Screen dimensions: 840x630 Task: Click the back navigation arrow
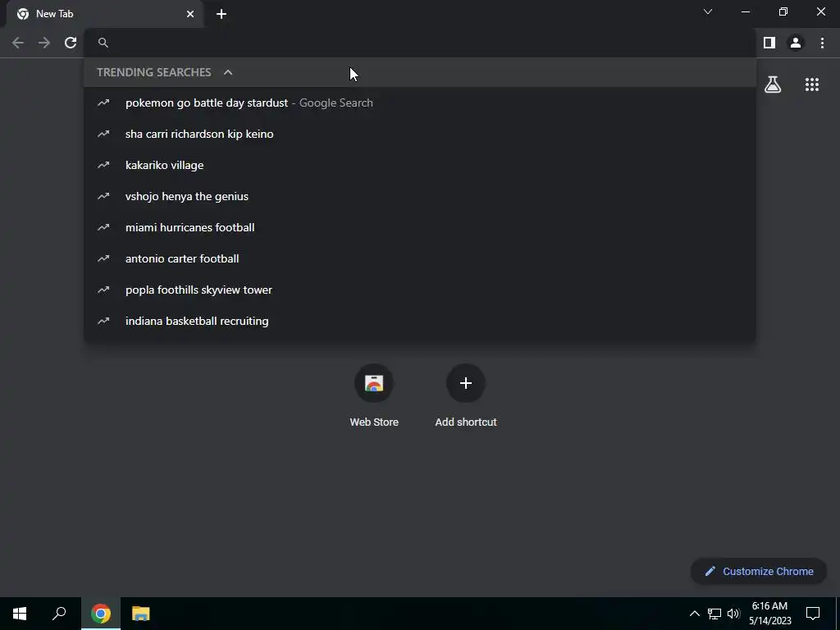tap(18, 43)
